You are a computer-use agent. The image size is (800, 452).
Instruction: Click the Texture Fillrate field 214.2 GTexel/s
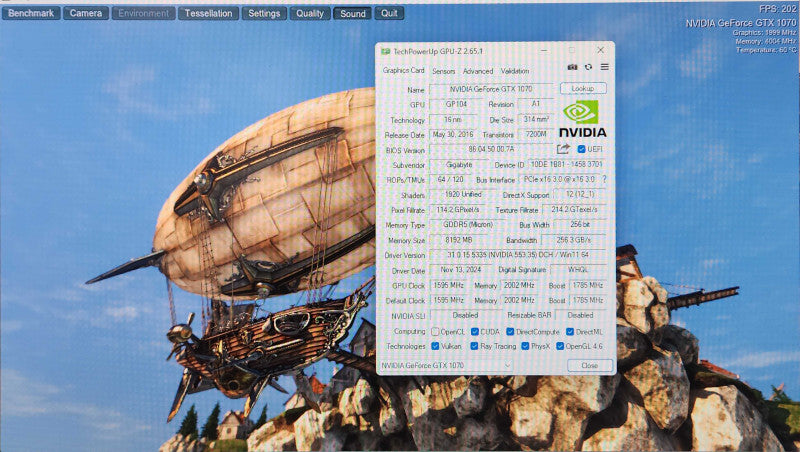pos(574,209)
